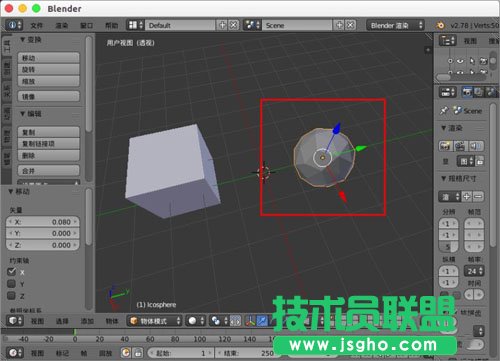Open the timeline editor type selector
Image resolution: width=500 pixels, height=361 pixels.
point(15,353)
